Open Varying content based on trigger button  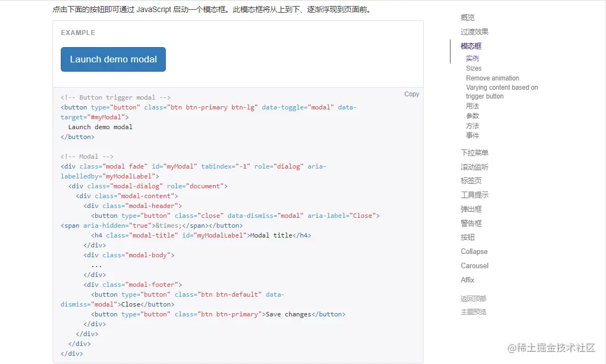pyautogui.click(x=501, y=92)
